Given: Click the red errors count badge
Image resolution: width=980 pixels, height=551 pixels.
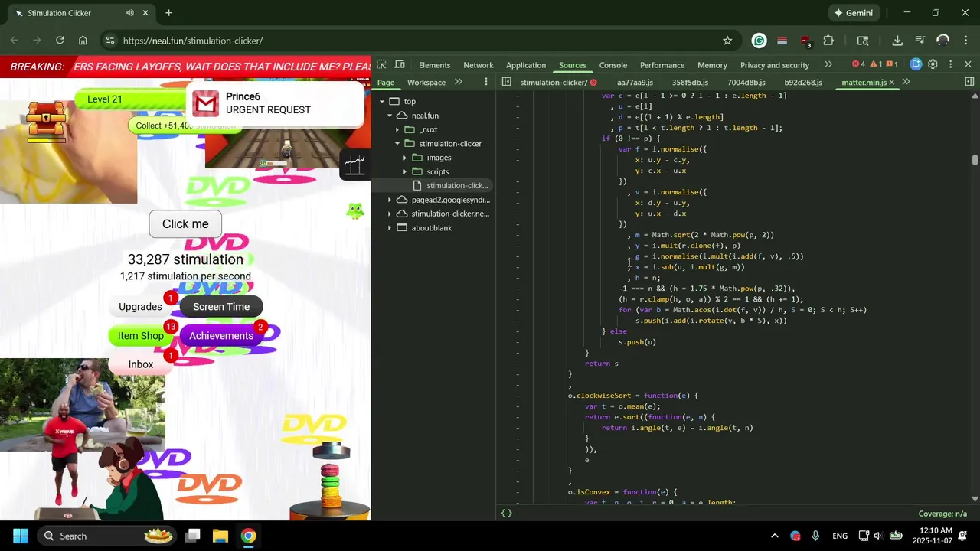Looking at the screenshot, I should [x=859, y=64].
